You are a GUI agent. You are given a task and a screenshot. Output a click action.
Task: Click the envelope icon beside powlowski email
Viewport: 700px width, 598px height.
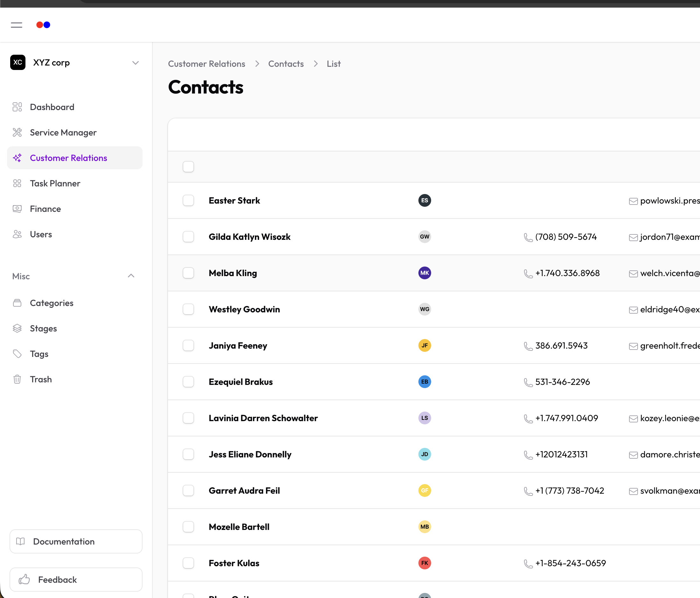pyautogui.click(x=633, y=201)
